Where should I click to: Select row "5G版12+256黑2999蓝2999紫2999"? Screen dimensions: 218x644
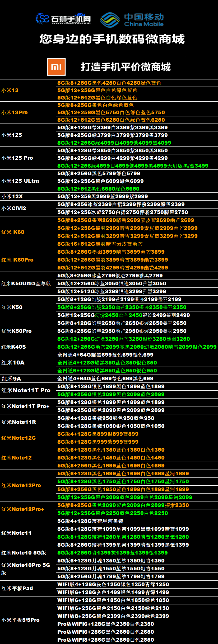(137, 196)
